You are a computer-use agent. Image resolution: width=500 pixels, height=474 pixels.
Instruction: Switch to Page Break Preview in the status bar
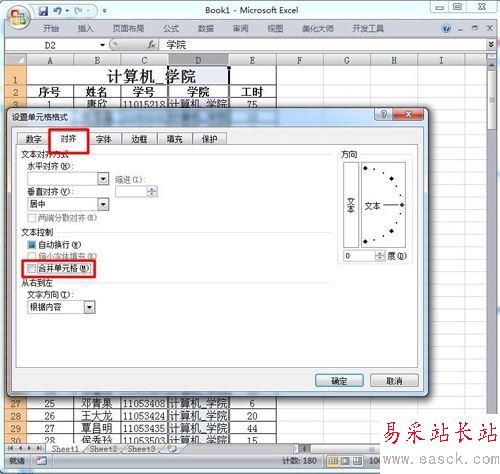[x=357, y=461]
